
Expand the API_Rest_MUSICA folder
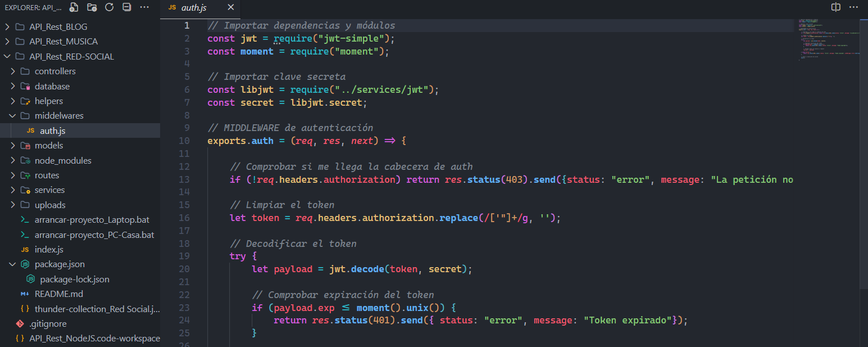click(63, 42)
